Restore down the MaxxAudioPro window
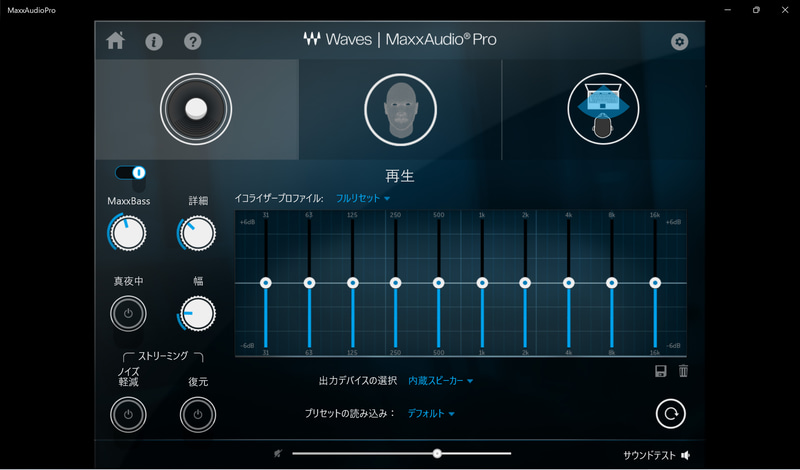The image size is (800, 470). (756, 10)
